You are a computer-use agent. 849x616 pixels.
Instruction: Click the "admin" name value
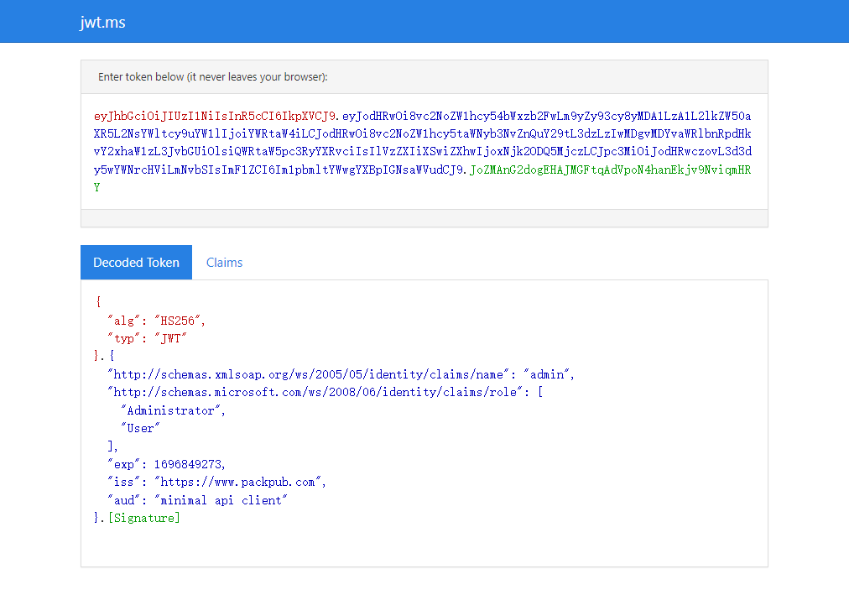coord(548,374)
